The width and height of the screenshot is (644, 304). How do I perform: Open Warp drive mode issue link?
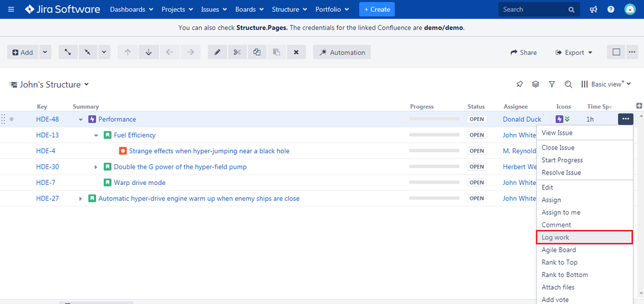140,182
